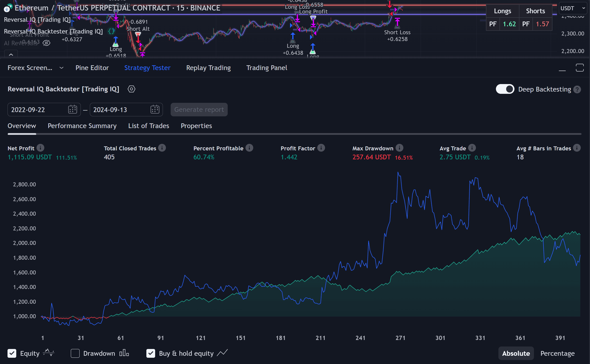Show Net Profit info tooltip
Image resolution: width=590 pixels, height=364 pixels.
(x=40, y=148)
